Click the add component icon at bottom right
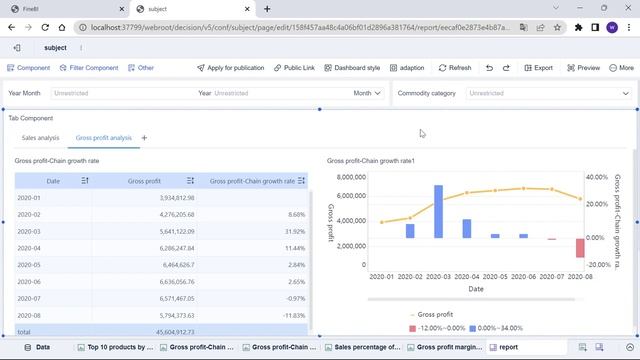Screen dimensions: 640x360 582,347
